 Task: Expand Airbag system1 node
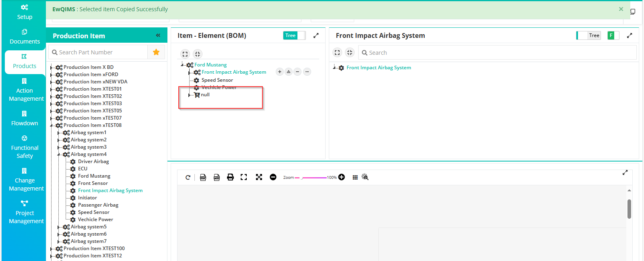[59, 133]
